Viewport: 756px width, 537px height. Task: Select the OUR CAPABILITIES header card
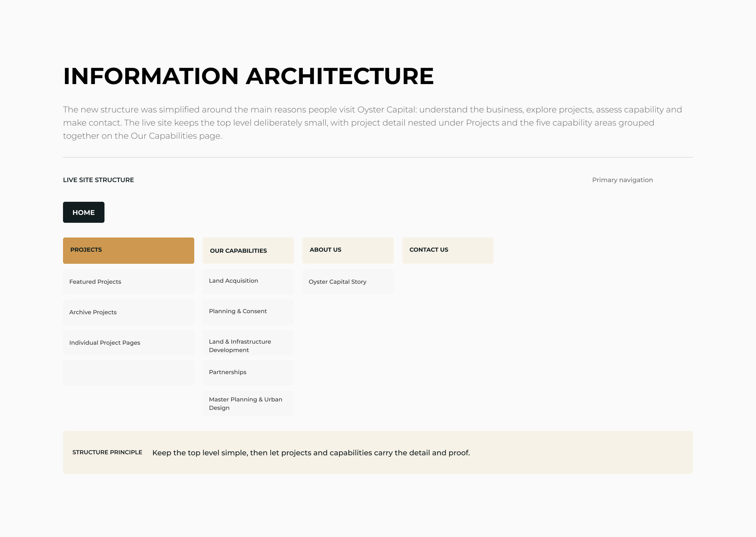[x=248, y=250]
